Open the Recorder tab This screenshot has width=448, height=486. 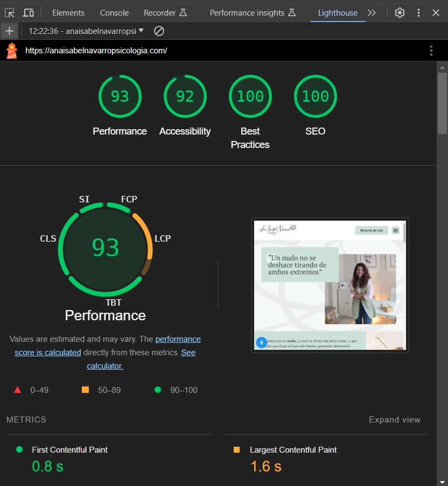159,12
